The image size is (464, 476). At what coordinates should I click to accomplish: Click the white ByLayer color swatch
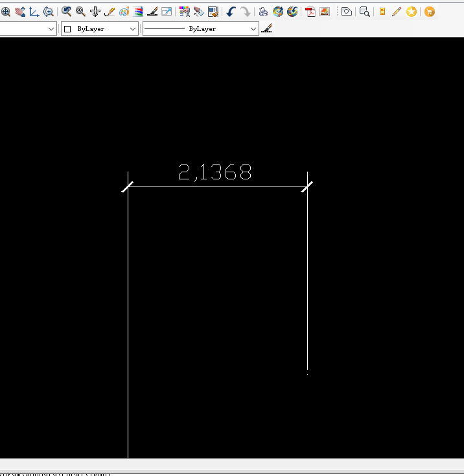67,29
